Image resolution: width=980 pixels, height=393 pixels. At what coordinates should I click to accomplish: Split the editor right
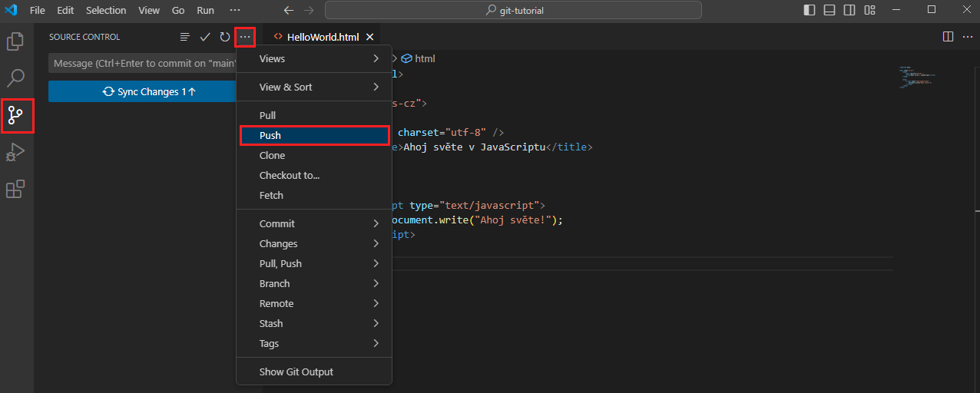948,37
